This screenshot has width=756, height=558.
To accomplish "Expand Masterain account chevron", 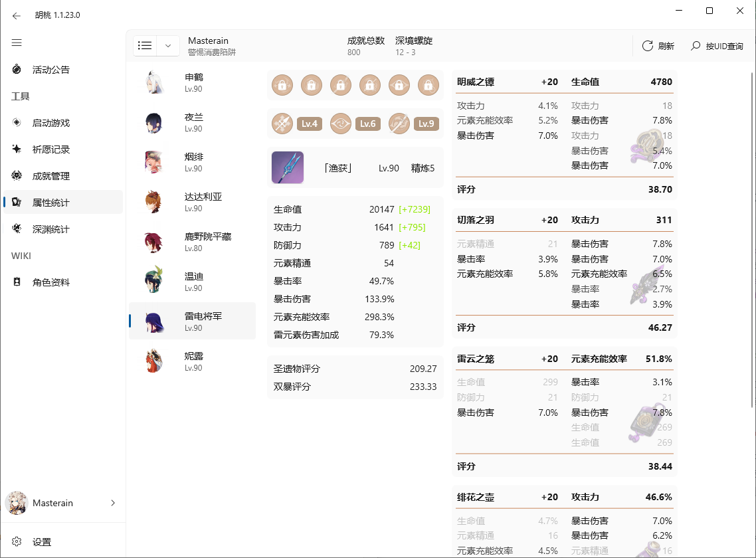I will (x=113, y=503).
